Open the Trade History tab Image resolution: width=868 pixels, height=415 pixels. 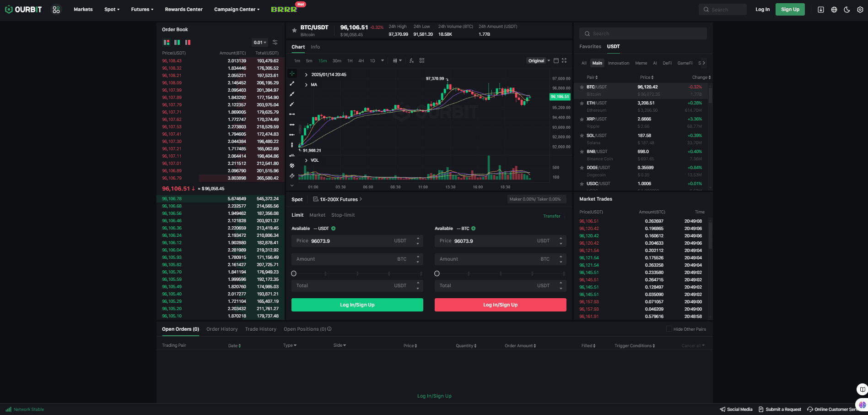(261, 329)
